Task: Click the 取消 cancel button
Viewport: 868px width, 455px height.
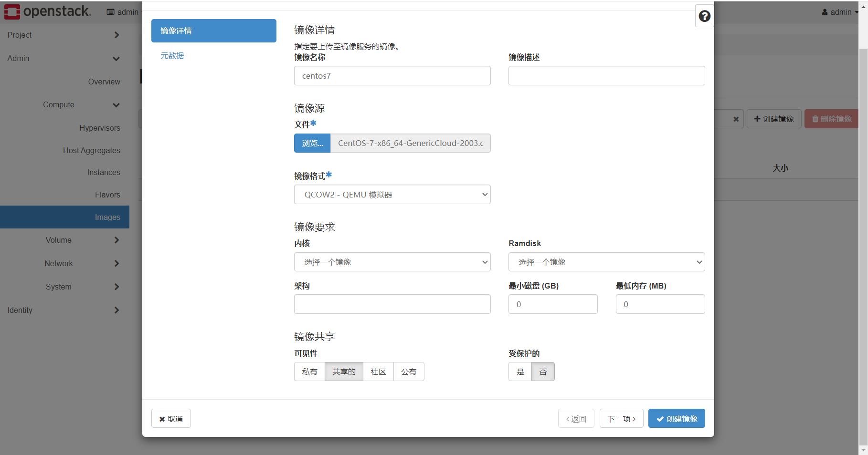Action: [x=171, y=418]
